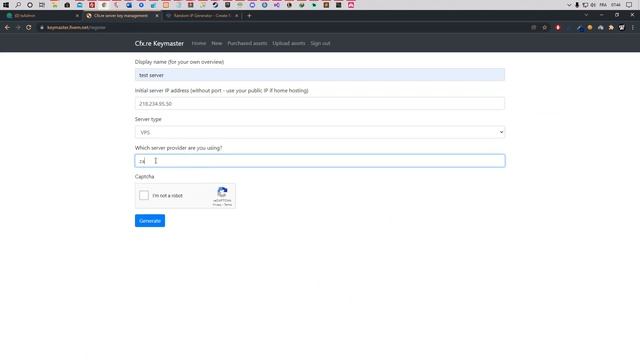Open volume control in system tray

tap(593, 5)
